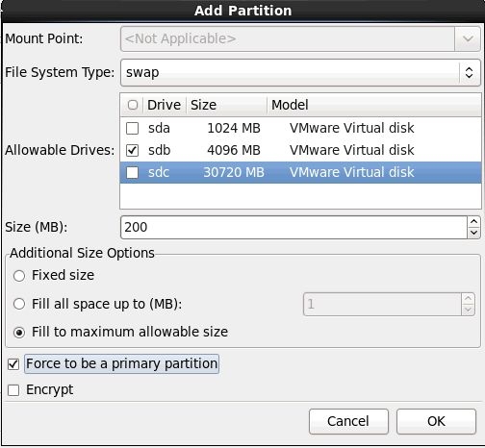Select the 1024 MB size cell

[234, 129]
